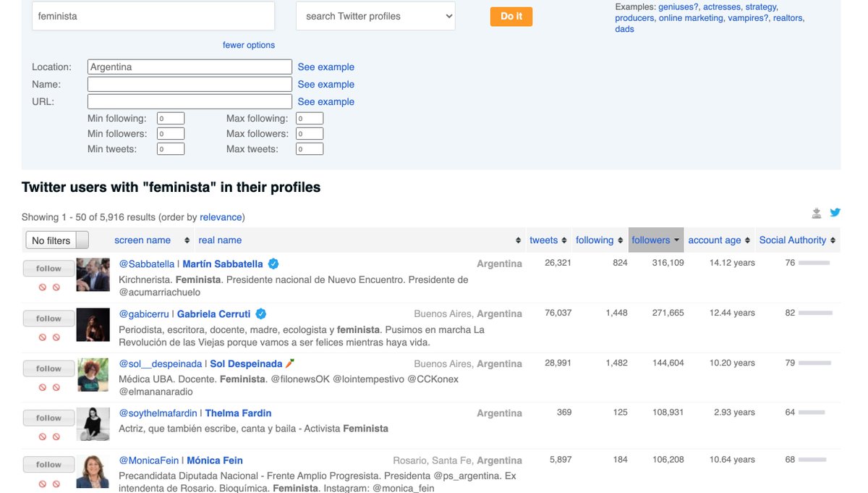868x493 pixels.
Task: Download results with the export icon
Action: 817,213
